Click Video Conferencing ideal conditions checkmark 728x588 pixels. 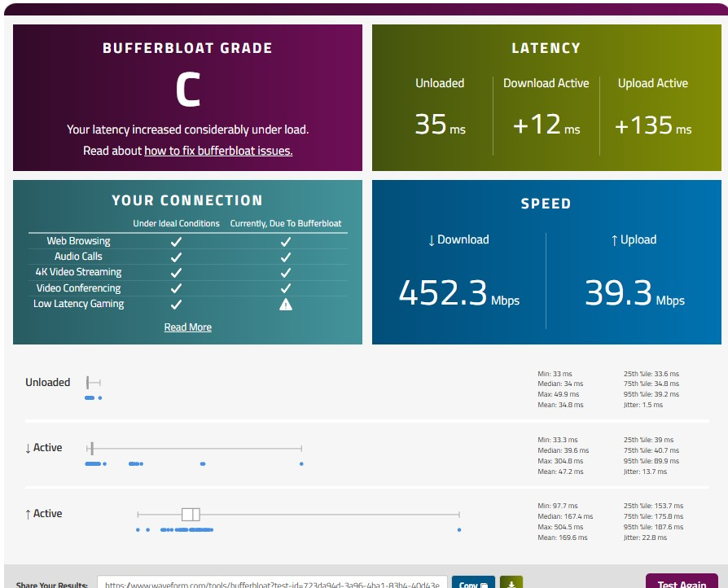pos(176,288)
